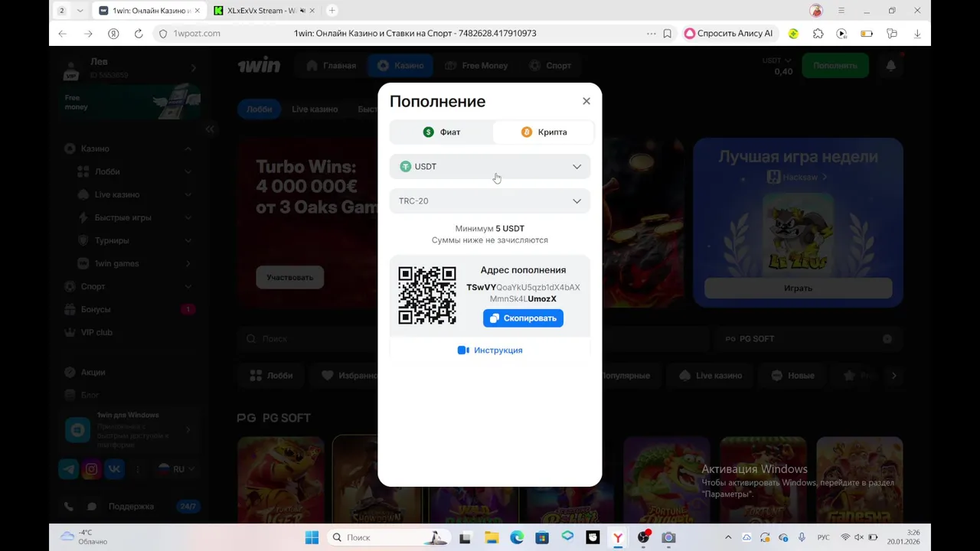
Task: Click the Yandex home button in toolbar
Action: (113, 34)
